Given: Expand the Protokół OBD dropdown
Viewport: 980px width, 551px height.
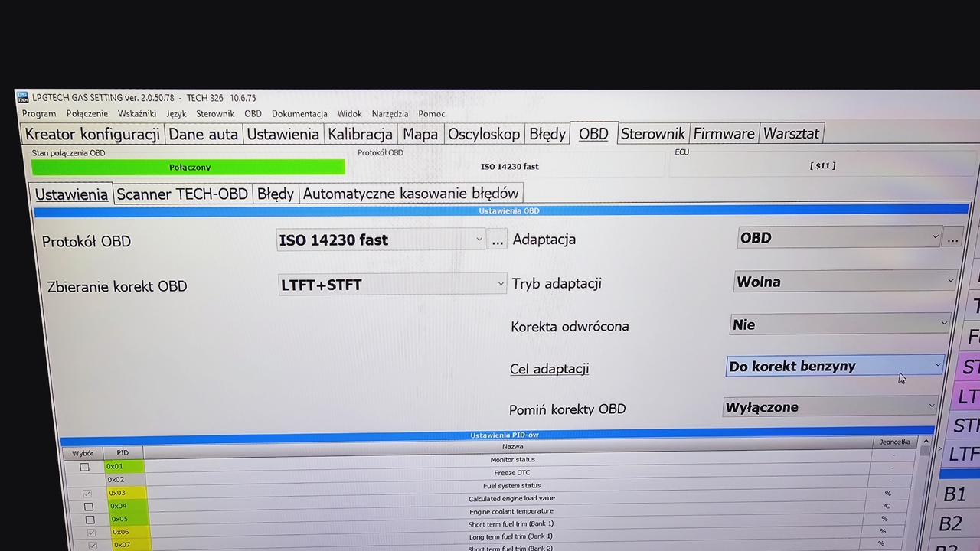Looking at the screenshot, I should click(479, 240).
